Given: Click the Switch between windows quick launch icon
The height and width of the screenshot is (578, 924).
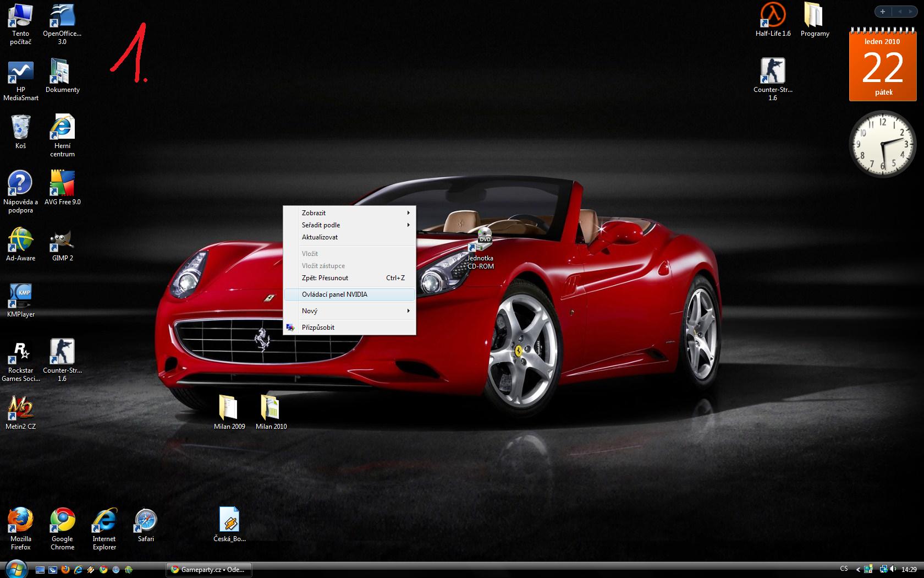Looking at the screenshot, I should tap(53, 570).
